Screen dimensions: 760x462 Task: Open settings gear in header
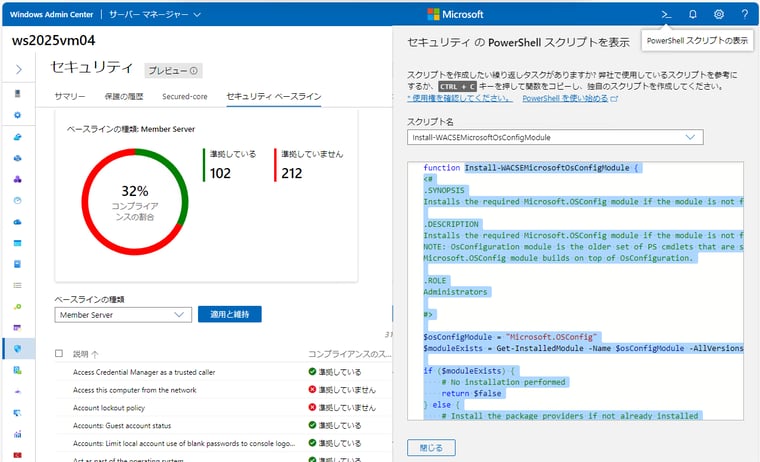pos(719,15)
